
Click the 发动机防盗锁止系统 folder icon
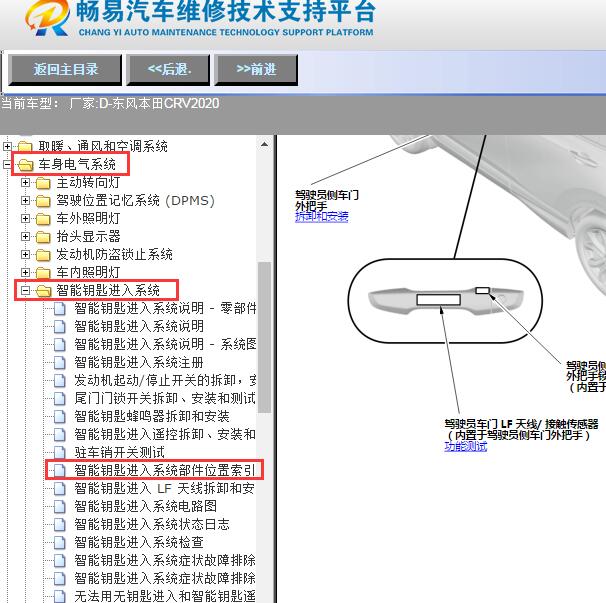(43, 255)
